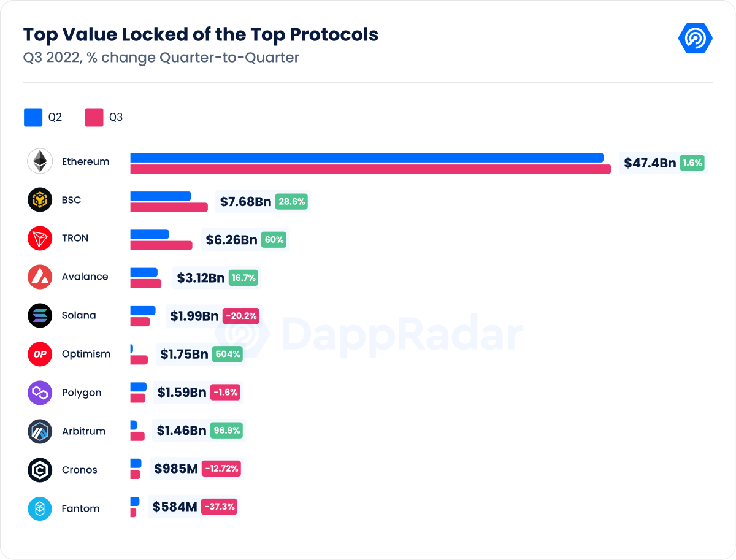Click the Cronos protocol icon
The width and height of the screenshot is (736, 560).
click(x=40, y=470)
